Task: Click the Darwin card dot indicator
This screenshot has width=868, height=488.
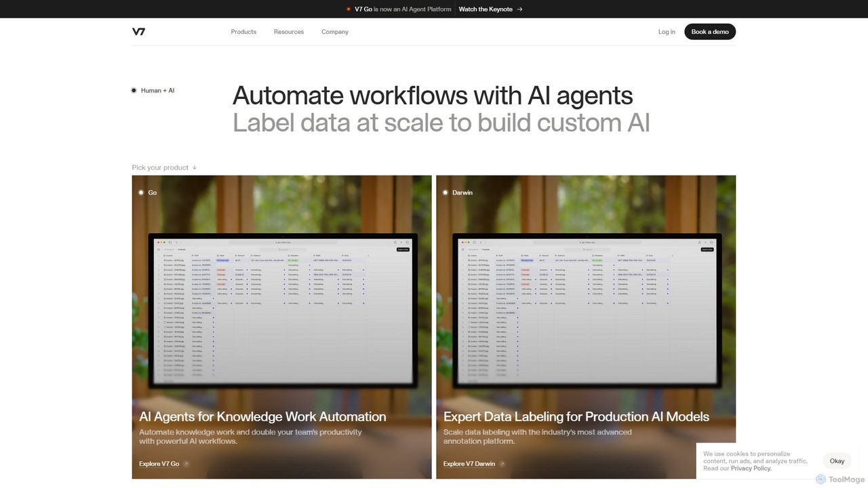Action: [x=446, y=192]
